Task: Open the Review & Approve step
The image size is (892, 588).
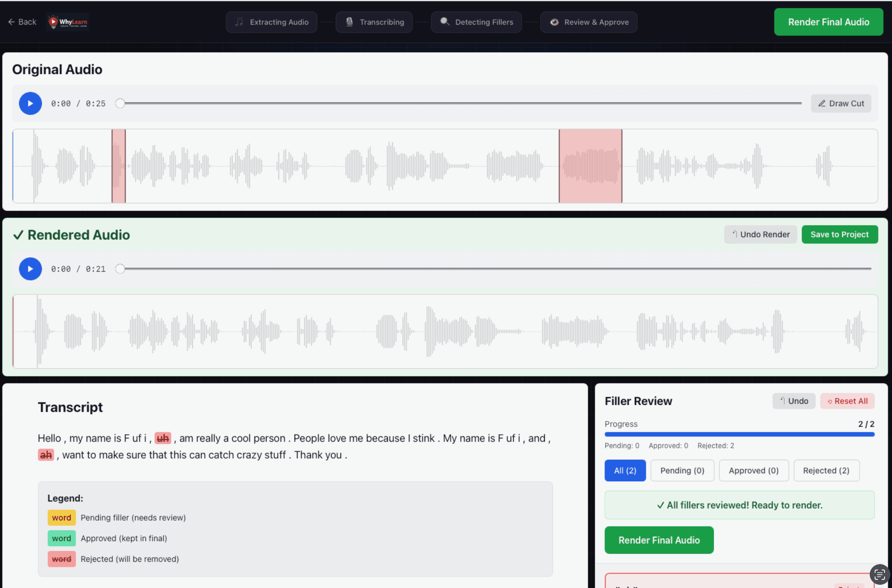Action: 589,22
